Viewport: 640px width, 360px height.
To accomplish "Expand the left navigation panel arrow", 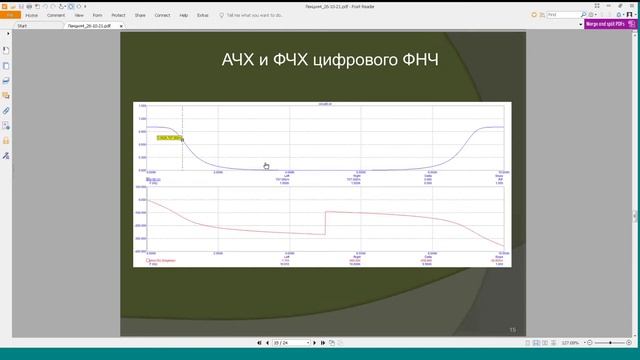I will (x=8, y=34).
